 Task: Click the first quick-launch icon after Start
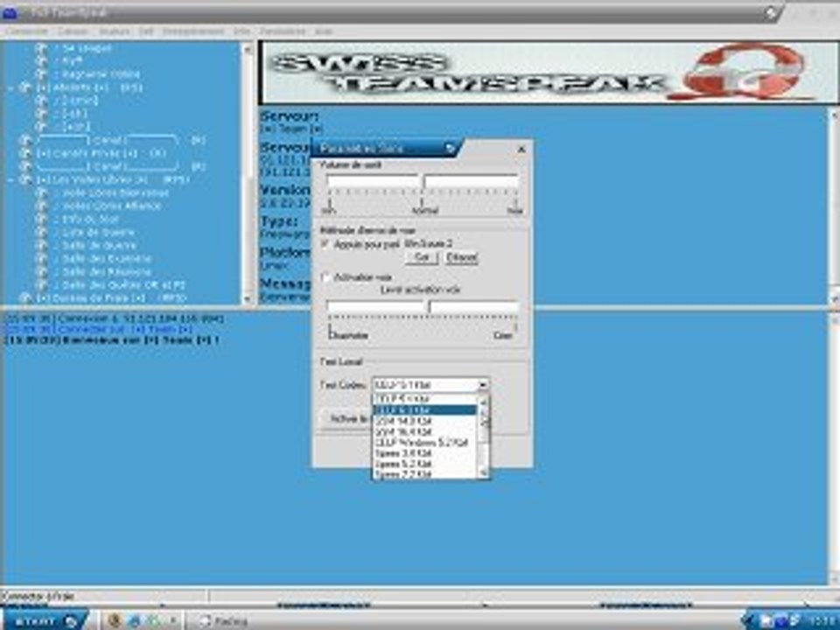[114, 621]
